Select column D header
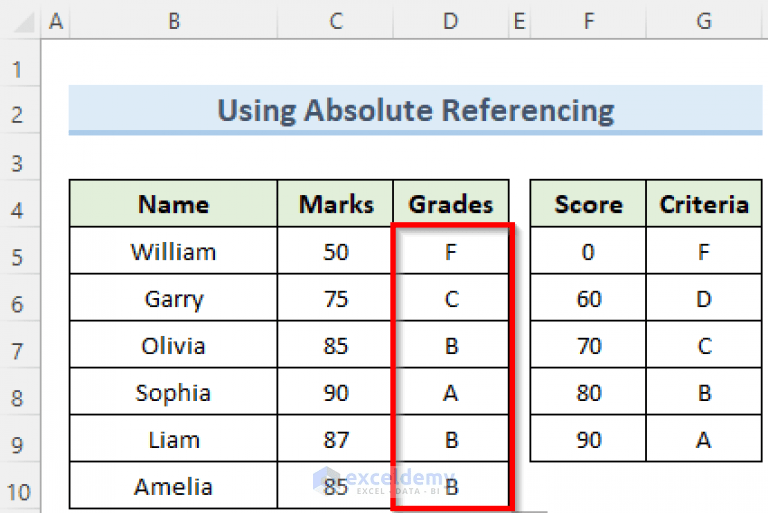 coord(451,21)
